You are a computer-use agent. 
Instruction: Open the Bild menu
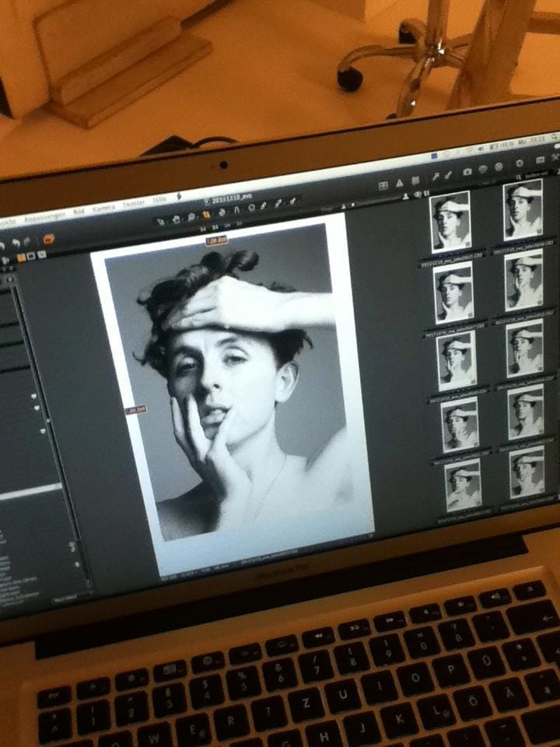[78, 211]
